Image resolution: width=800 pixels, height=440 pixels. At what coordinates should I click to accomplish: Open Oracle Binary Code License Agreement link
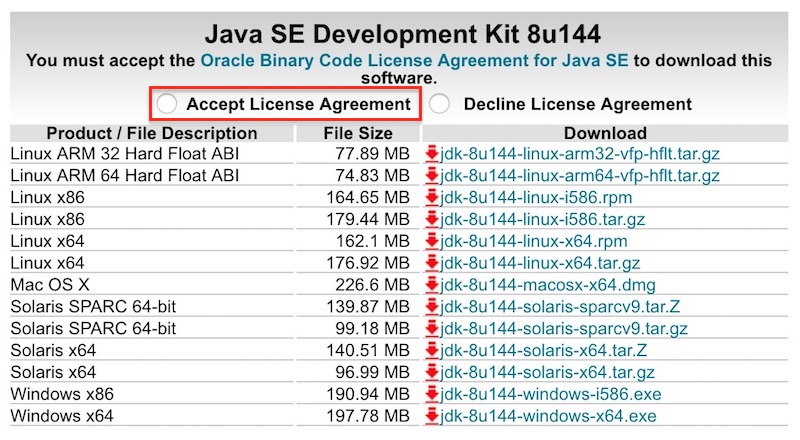click(x=414, y=60)
